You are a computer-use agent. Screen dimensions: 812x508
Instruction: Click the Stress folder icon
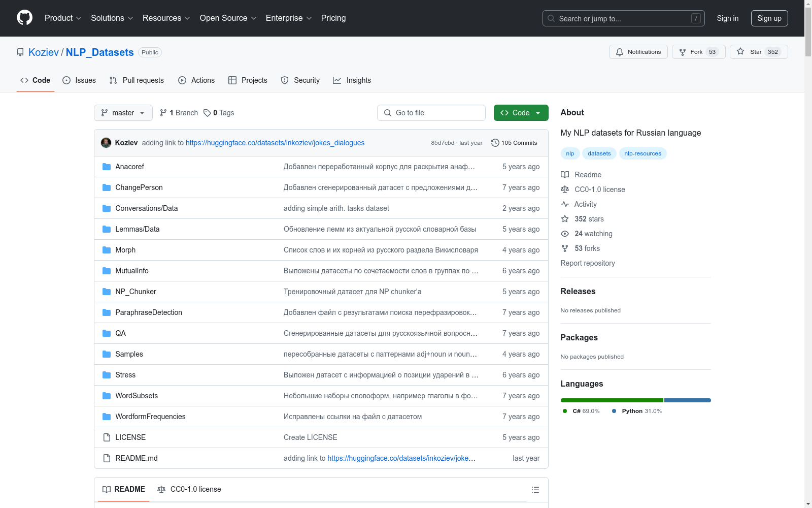point(107,375)
